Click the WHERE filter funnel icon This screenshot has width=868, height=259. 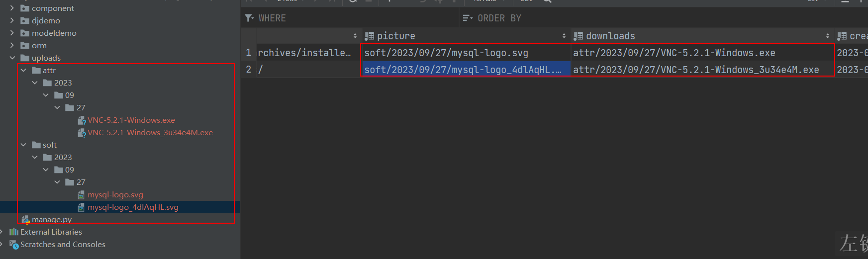pos(249,18)
